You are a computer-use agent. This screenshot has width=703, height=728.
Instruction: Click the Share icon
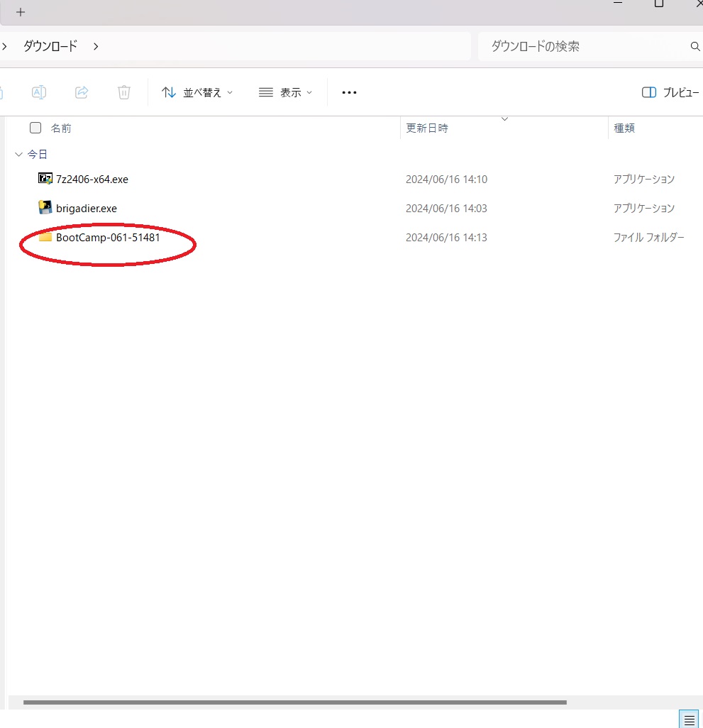[82, 92]
